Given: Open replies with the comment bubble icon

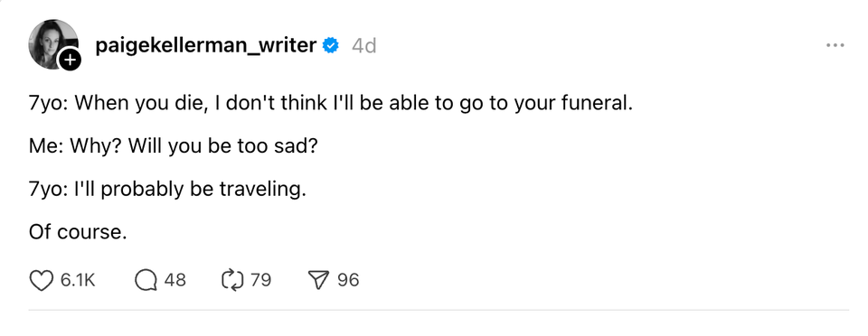Looking at the screenshot, I should click(146, 281).
